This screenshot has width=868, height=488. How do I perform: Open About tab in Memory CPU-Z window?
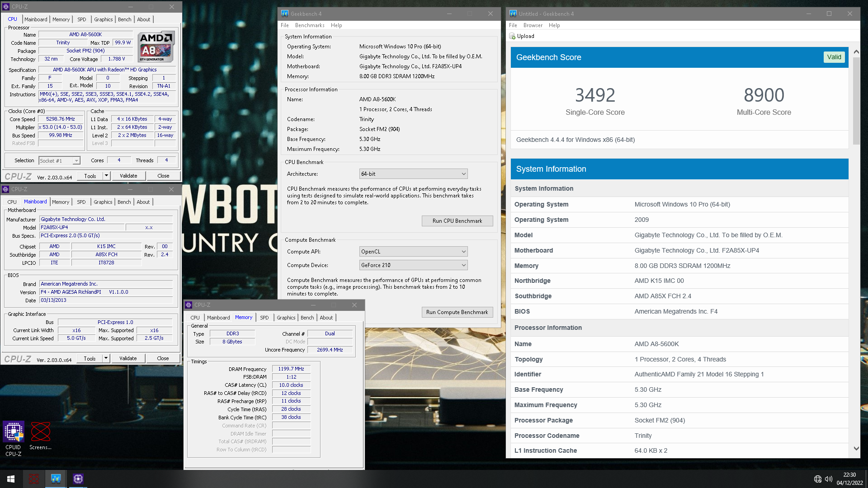point(326,318)
